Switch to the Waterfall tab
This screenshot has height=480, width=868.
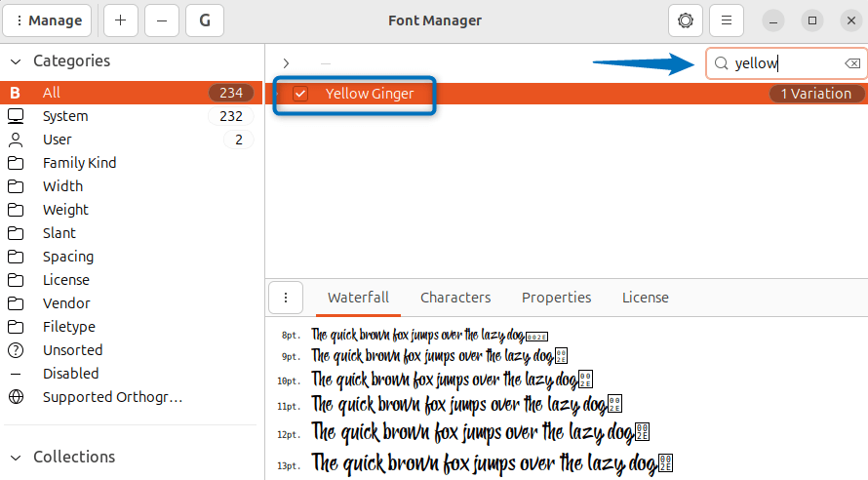358,298
